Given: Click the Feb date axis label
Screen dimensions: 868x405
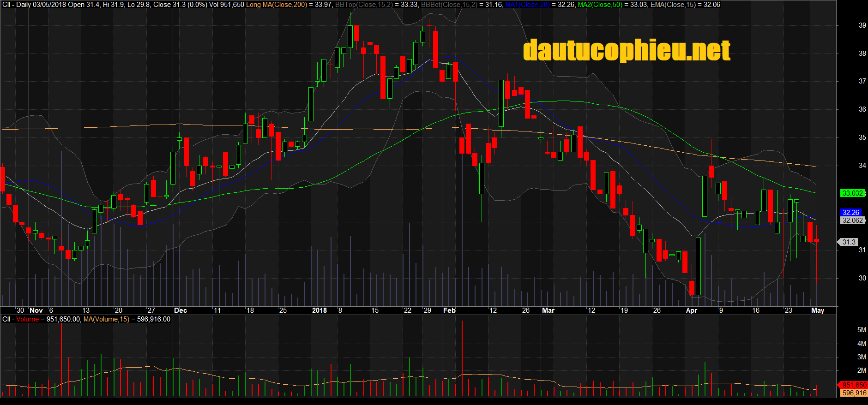Looking at the screenshot, I should 449,310.
